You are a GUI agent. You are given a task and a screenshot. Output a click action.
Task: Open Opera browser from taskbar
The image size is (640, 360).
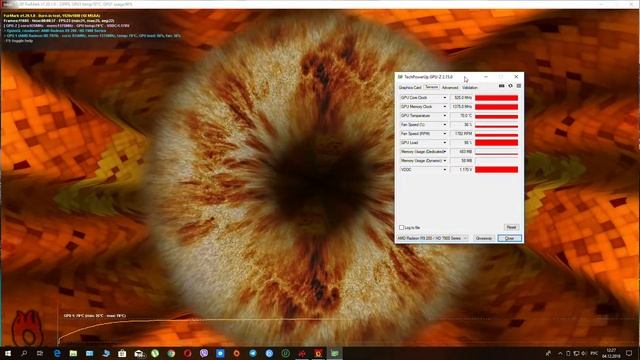(x=187, y=353)
